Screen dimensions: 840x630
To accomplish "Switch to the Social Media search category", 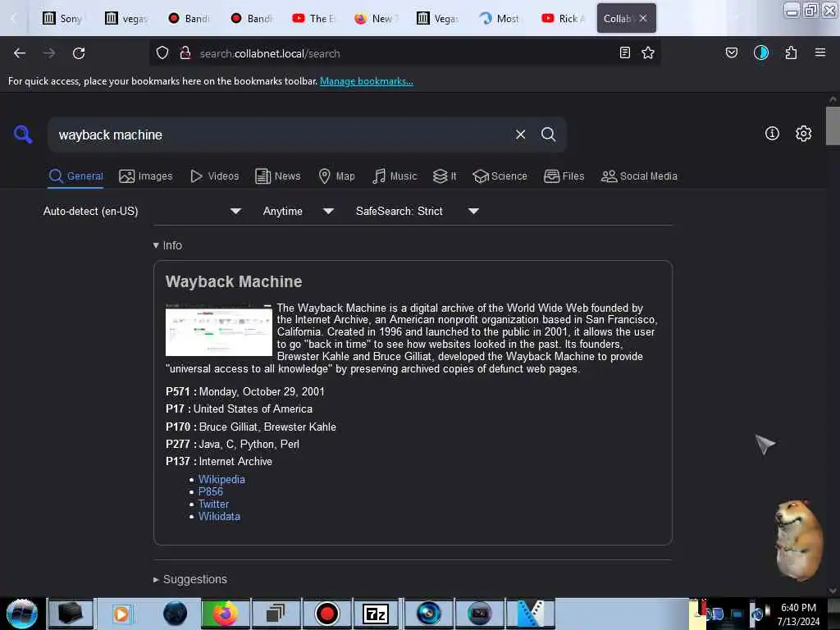I will pyautogui.click(x=638, y=176).
